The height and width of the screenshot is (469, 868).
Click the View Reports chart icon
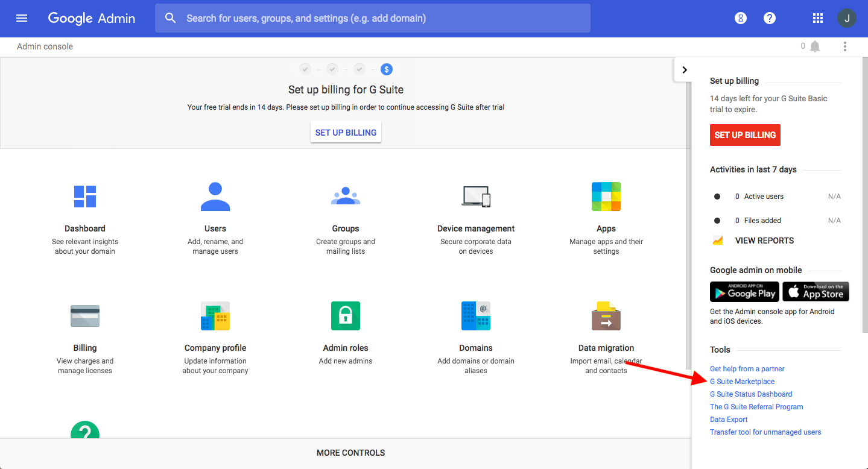[718, 241]
